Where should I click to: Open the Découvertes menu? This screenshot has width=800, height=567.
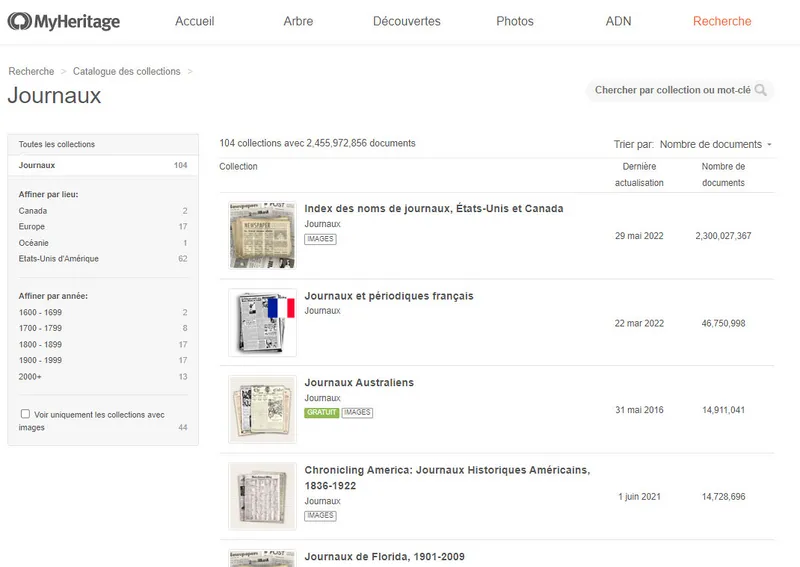pyautogui.click(x=407, y=21)
